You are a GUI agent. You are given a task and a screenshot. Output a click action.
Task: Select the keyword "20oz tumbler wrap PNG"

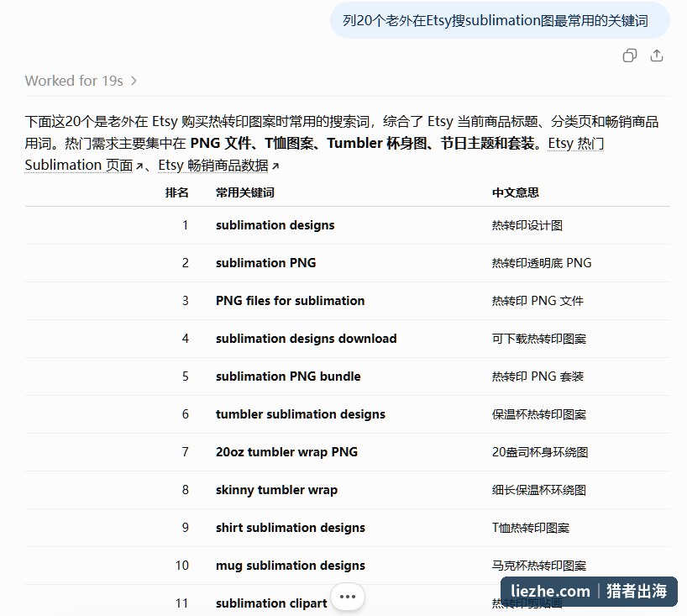coord(286,451)
